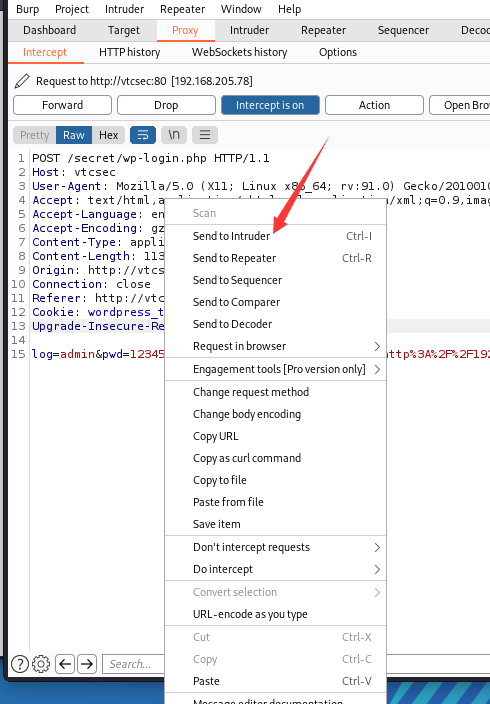490x704 pixels.
Task: Go to next search match arrow
Action: pos(87,664)
